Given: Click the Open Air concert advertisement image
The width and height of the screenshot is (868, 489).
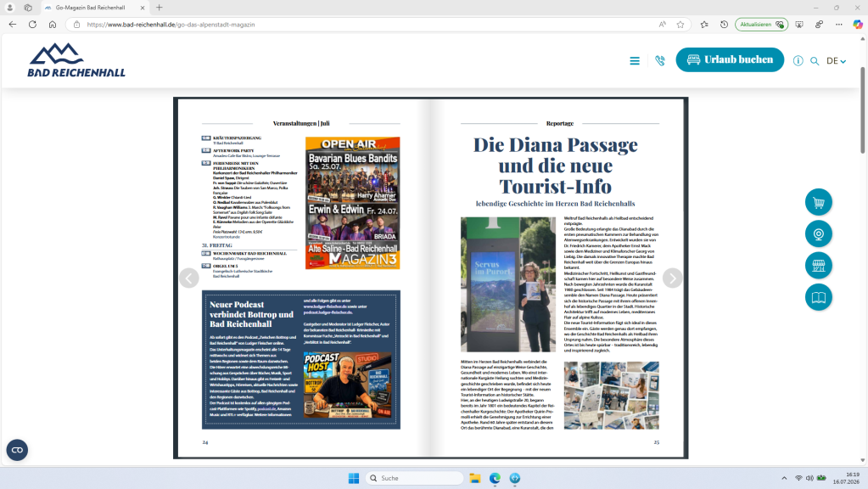Looking at the screenshot, I should coord(353,203).
